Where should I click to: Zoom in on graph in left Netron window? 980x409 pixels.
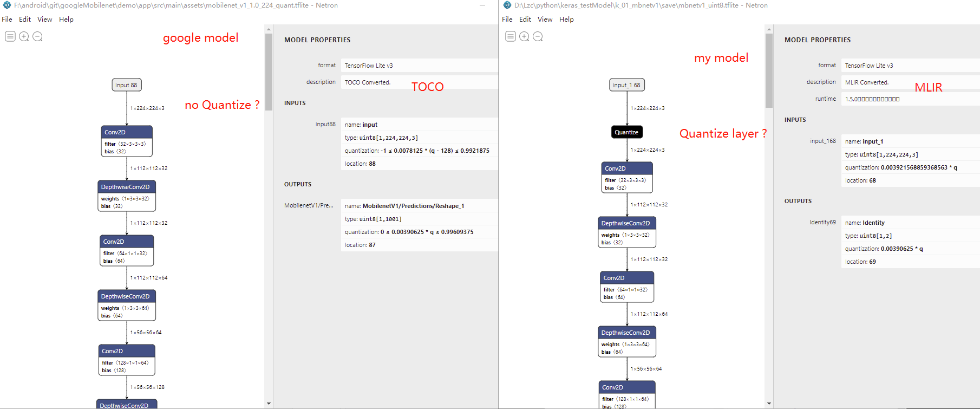tap(24, 36)
